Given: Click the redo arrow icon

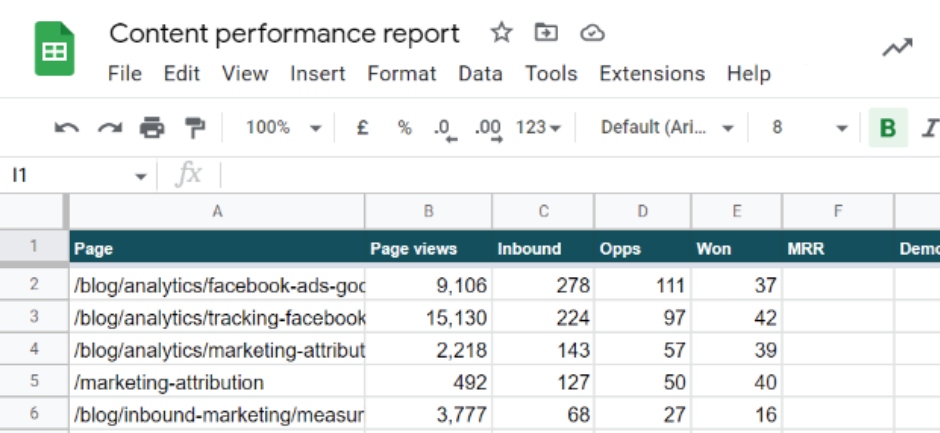Looking at the screenshot, I should [109, 128].
